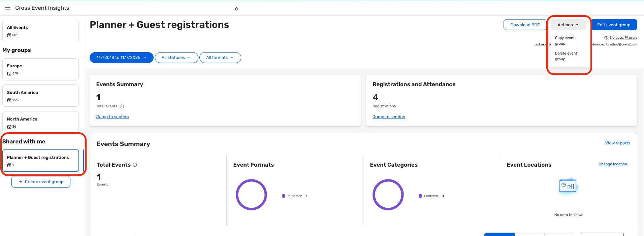The height and width of the screenshot is (236, 644).
Task: Click the Edit event group button
Action: [614, 25]
